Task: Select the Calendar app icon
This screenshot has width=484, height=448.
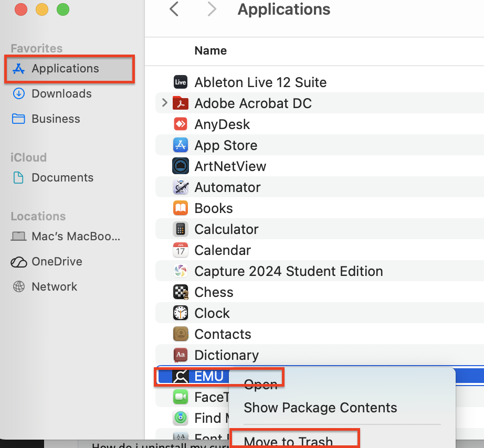Action: [x=181, y=250]
